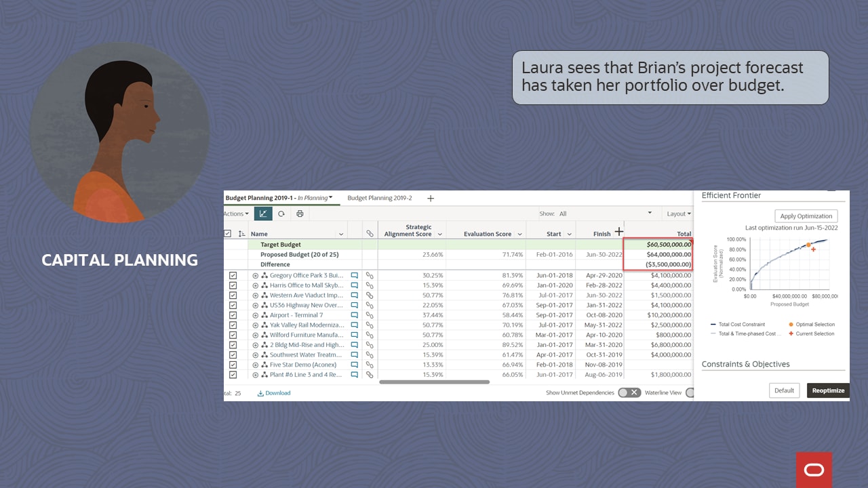Enable the Show Unmet Dependencies switch
This screenshot has height=488, width=868.
[x=629, y=392]
